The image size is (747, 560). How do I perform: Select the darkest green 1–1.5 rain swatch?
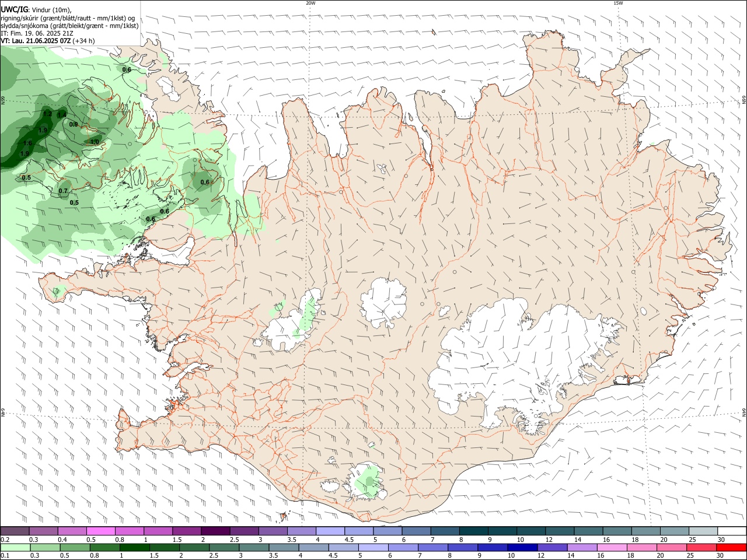pos(135,548)
